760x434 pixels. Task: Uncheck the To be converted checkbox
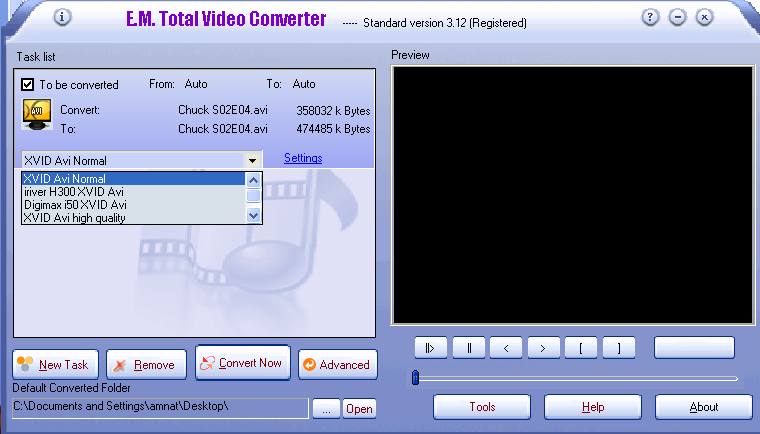pos(28,84)
